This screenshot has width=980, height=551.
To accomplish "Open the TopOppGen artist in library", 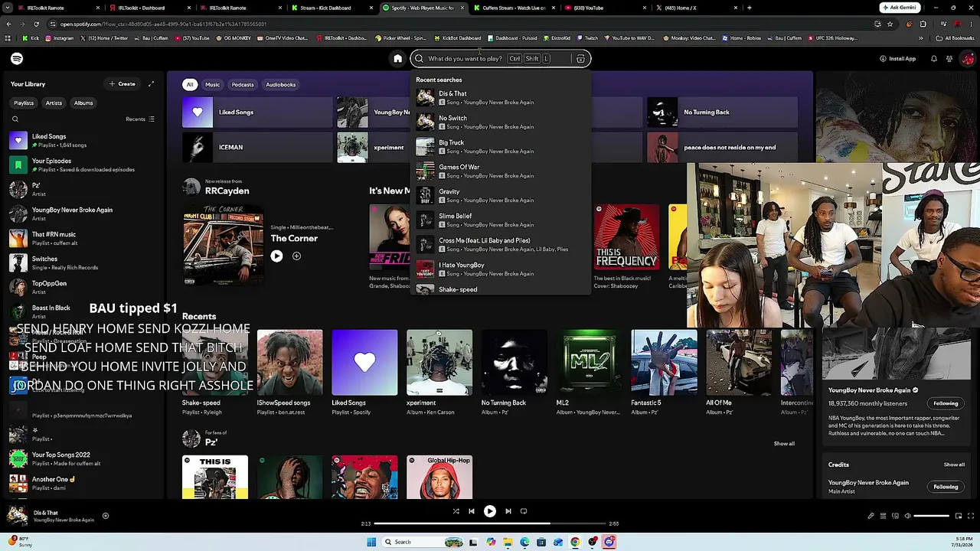I will tap(83, 288).
